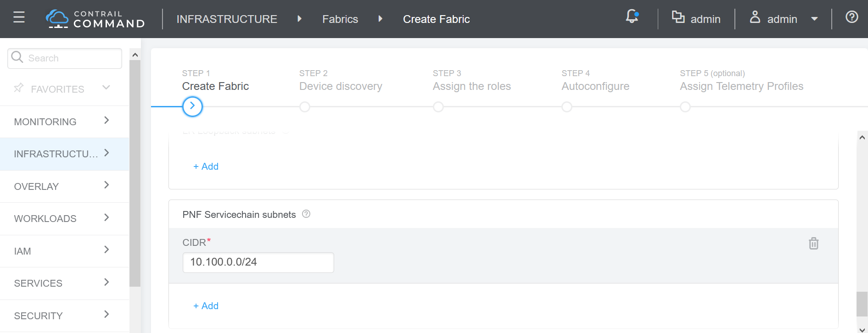
Task: Click the search magnifier icon
Action: click(x=17, y=57)
